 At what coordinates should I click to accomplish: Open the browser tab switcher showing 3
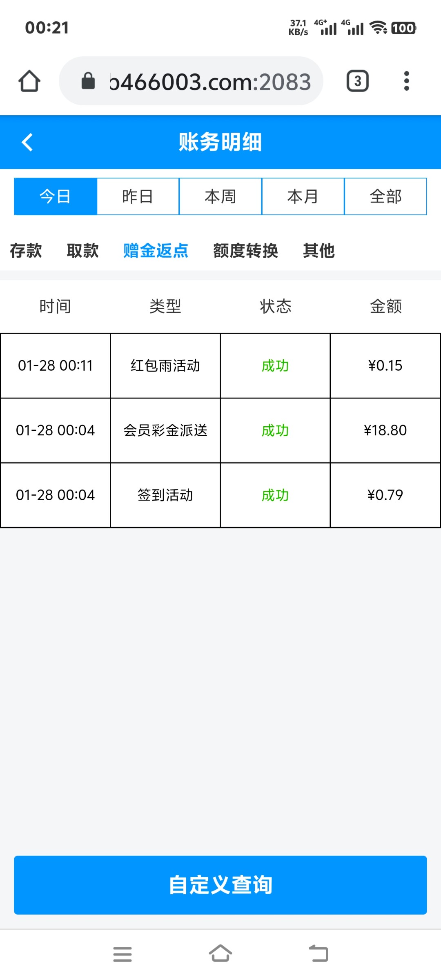pos(357,81)
